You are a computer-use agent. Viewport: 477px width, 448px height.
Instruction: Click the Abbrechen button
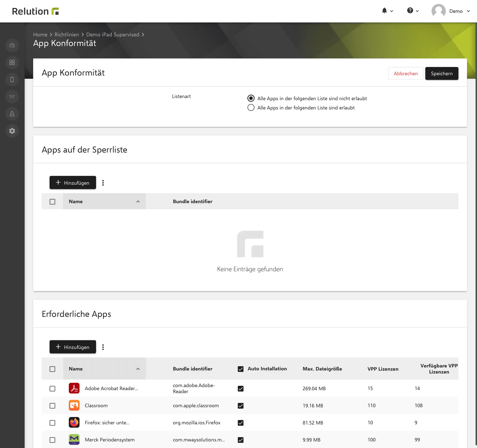(x=406, y=73)
